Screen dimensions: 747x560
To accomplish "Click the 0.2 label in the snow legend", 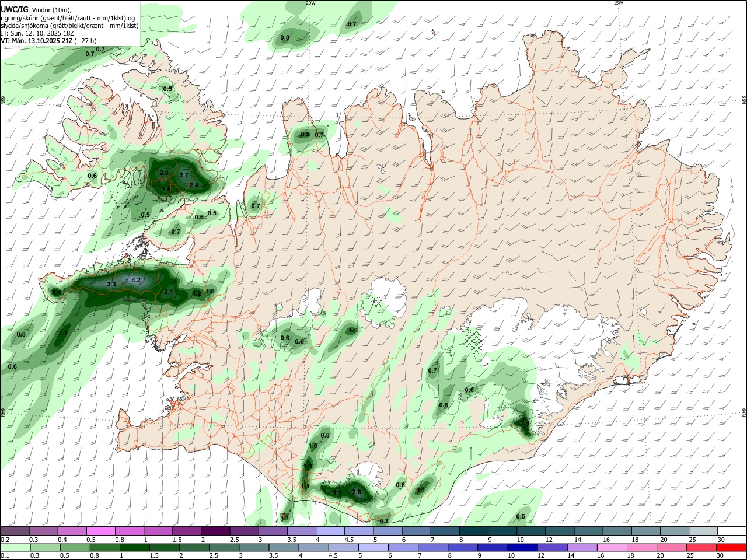I will [5, 540].
